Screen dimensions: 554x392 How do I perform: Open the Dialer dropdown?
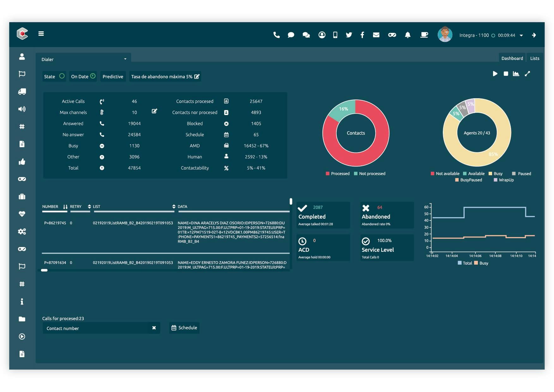84,59
